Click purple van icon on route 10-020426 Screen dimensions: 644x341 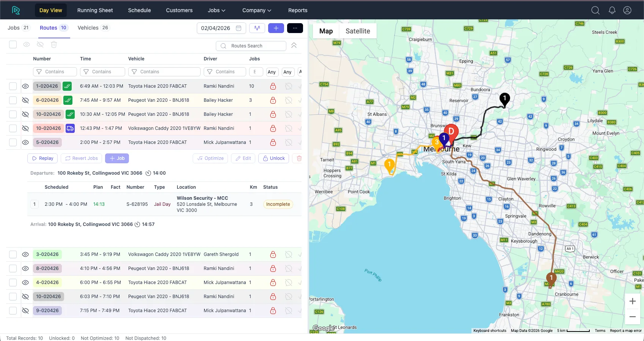pos(70,128)
